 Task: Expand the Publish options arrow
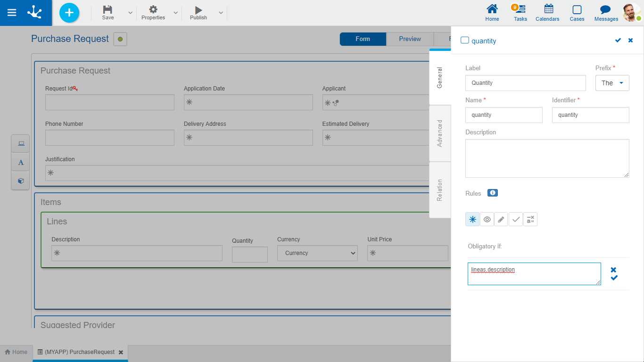click(221, 13)
